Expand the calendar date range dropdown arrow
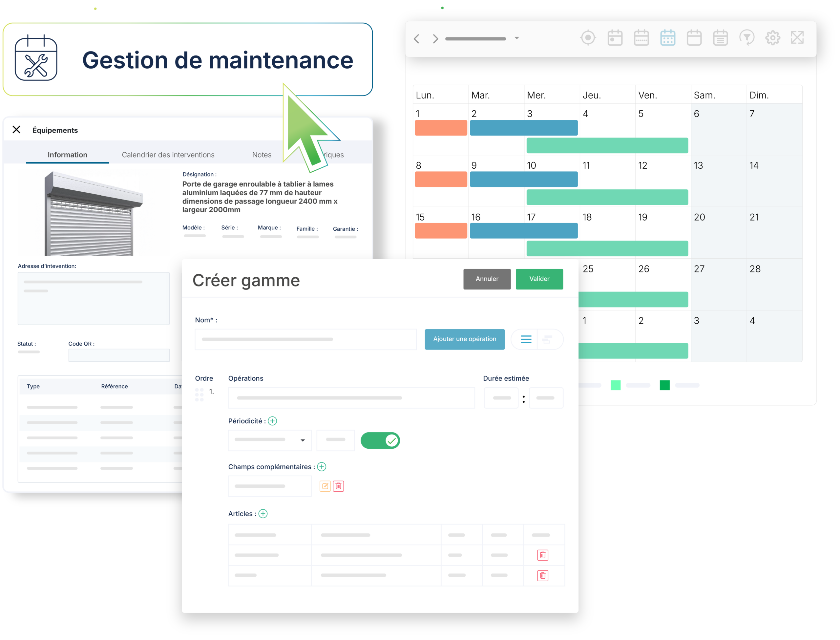The width and height of the screenshot is (840, 640). coord(517,38)
